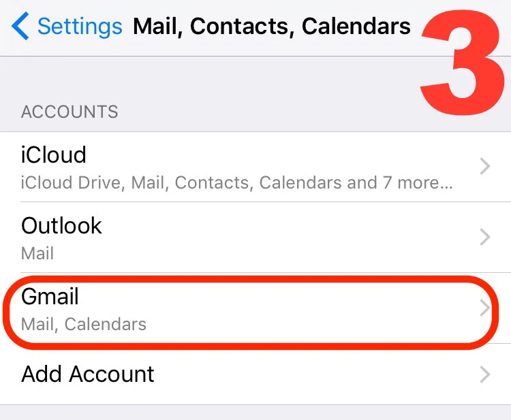This screenshot has width=511, height=420.
Task: Open the Outlook account
Action: tap(255, 238)
